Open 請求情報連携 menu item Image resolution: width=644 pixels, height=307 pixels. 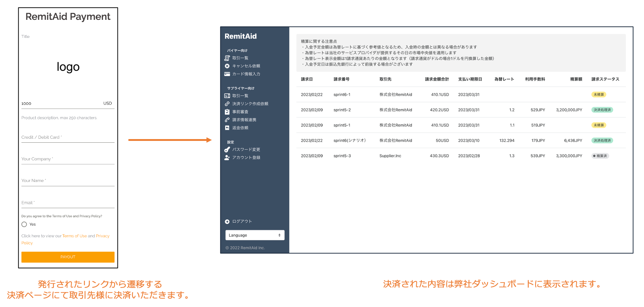click(x=244, y=120)
